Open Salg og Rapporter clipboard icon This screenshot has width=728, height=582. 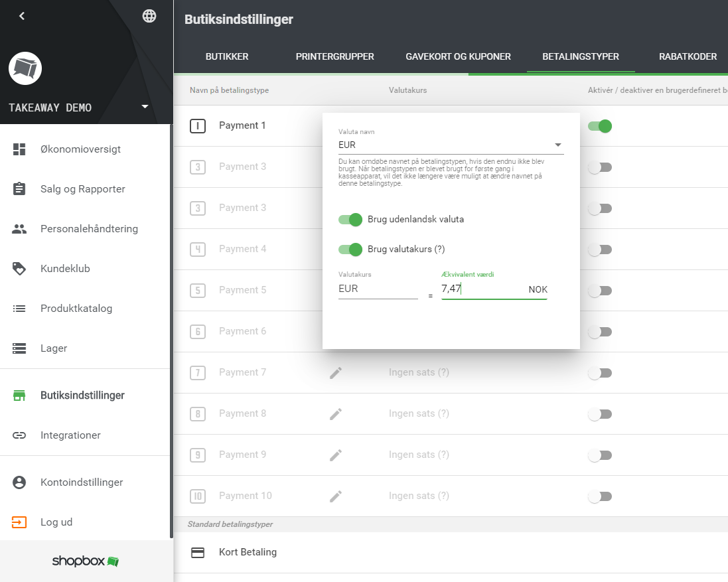19,189
